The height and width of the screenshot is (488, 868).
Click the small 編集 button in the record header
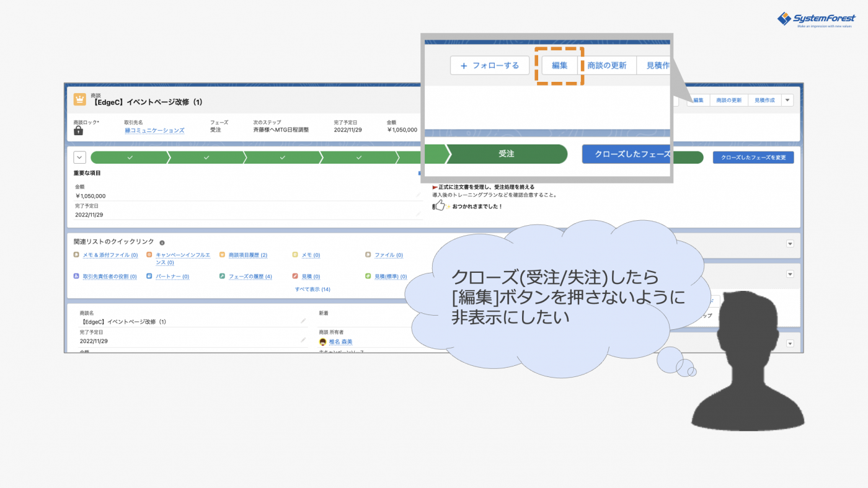coord(697,100)
